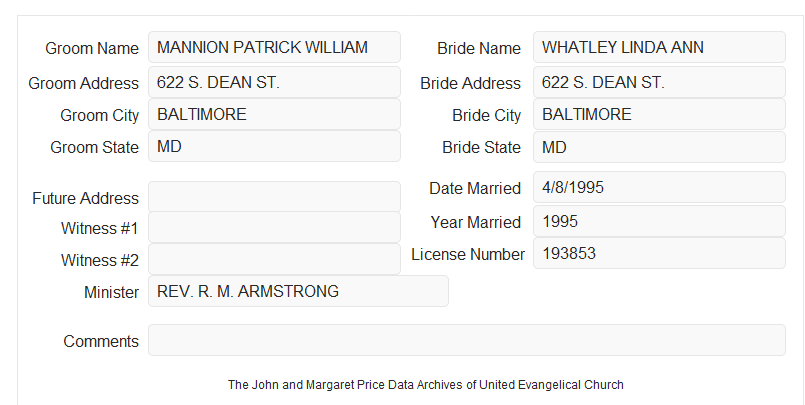Focus the Minister text field
Viewport: 805px width, 405px height.
coord(298,291)
